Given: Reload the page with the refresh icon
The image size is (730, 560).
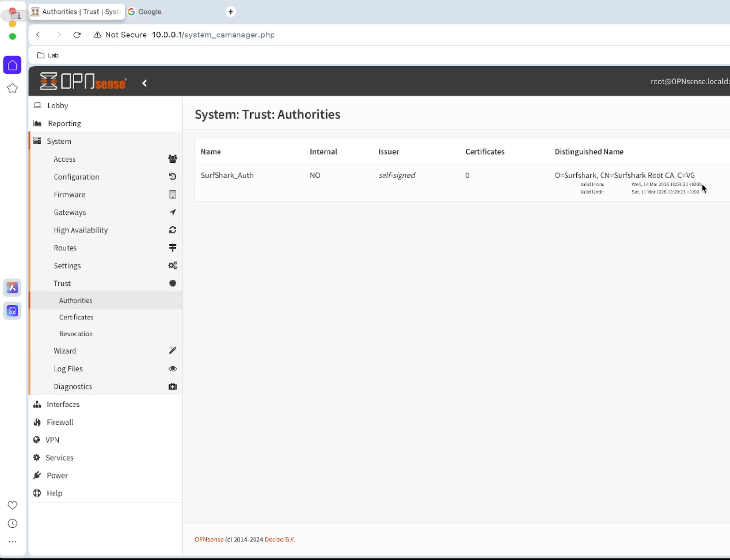Looking at the screenshot, I should click(x=77, y=35).
